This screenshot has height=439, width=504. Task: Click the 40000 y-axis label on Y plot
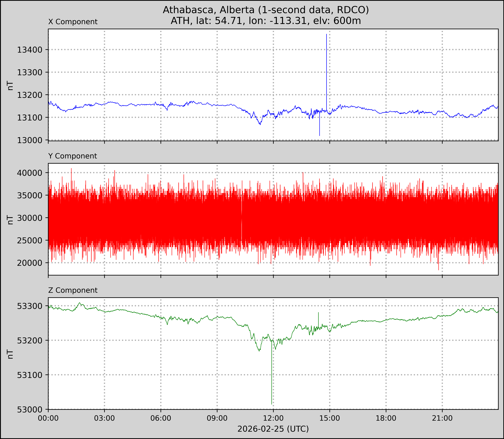(x=30, y=173)
